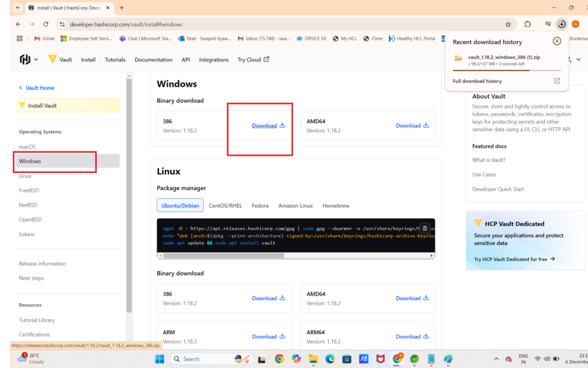
Task: Open the Install nav item
Action: pyautogui.click(x=88, y=60)
